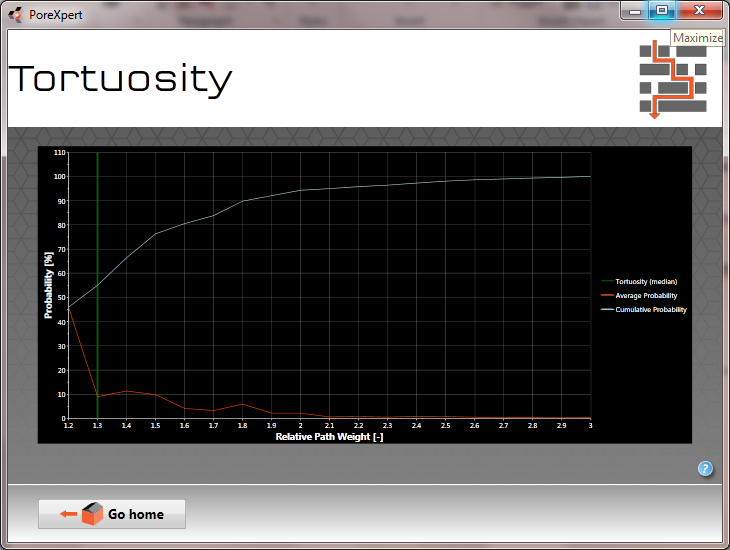
Task: Click the house icon on Go home
Action: (x=93, y=514)
